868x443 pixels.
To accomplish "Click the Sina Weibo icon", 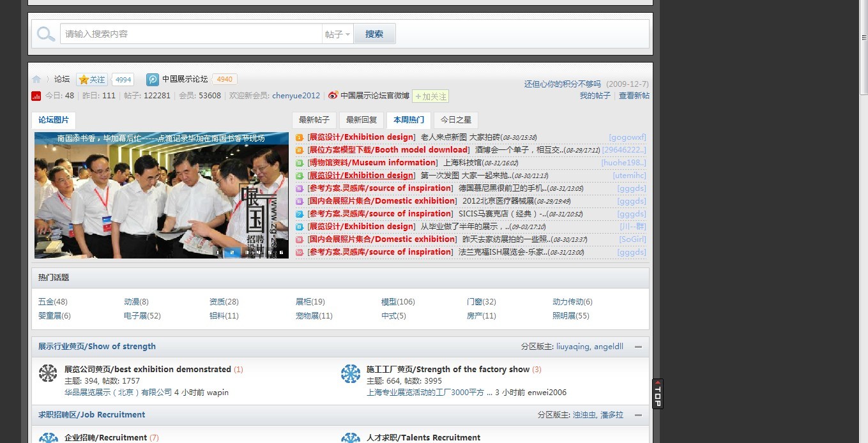I will (333, 96).
